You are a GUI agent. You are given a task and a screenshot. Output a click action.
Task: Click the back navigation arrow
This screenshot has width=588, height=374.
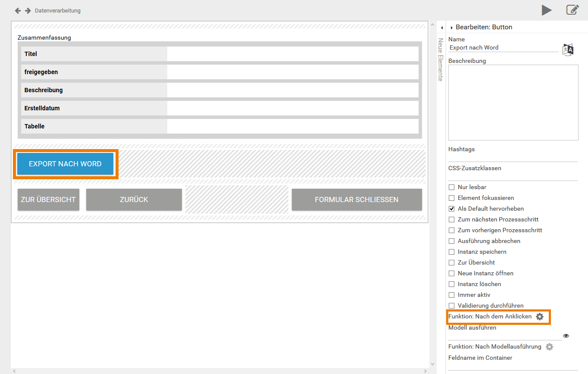pyautogui.click(x=17, y=10)
